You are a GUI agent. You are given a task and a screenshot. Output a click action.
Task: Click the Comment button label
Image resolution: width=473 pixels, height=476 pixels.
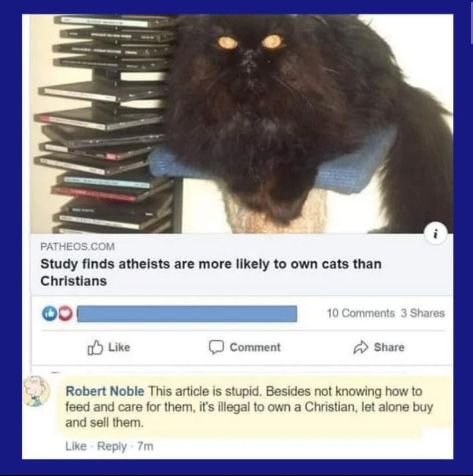point(255,347)
